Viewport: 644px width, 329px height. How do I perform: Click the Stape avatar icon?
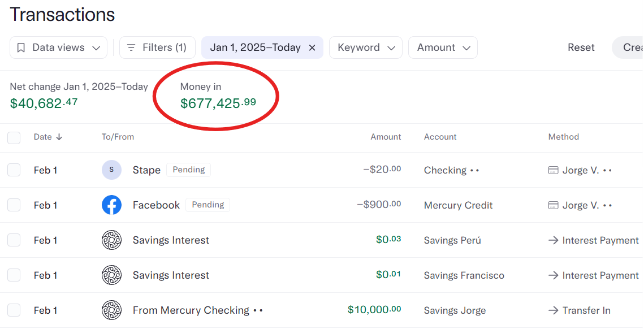111,170
